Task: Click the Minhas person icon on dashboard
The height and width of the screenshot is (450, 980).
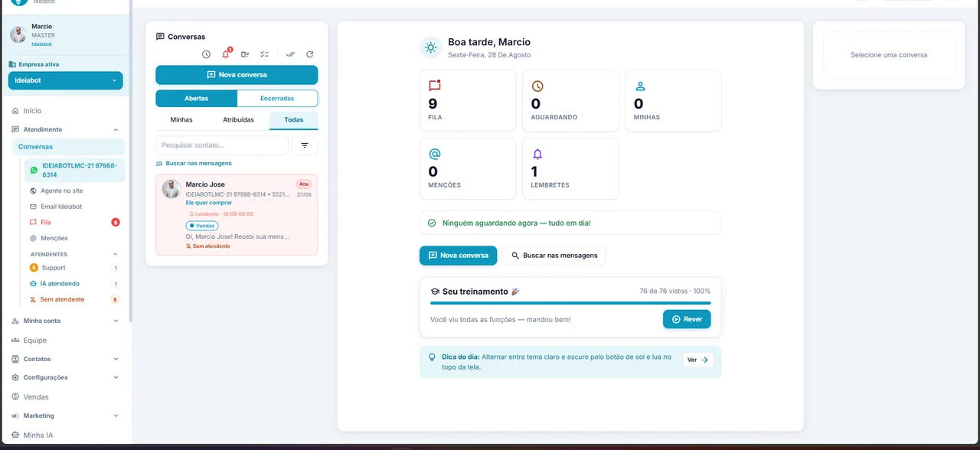Action: pyautogui.click(x=640, y=86)
